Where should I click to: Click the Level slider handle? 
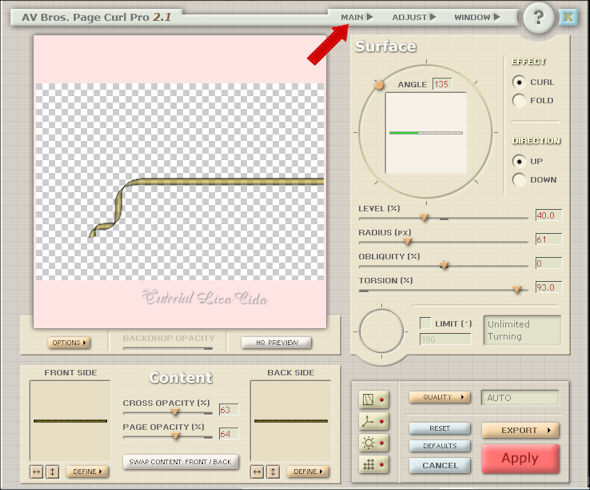coord(424,218)
